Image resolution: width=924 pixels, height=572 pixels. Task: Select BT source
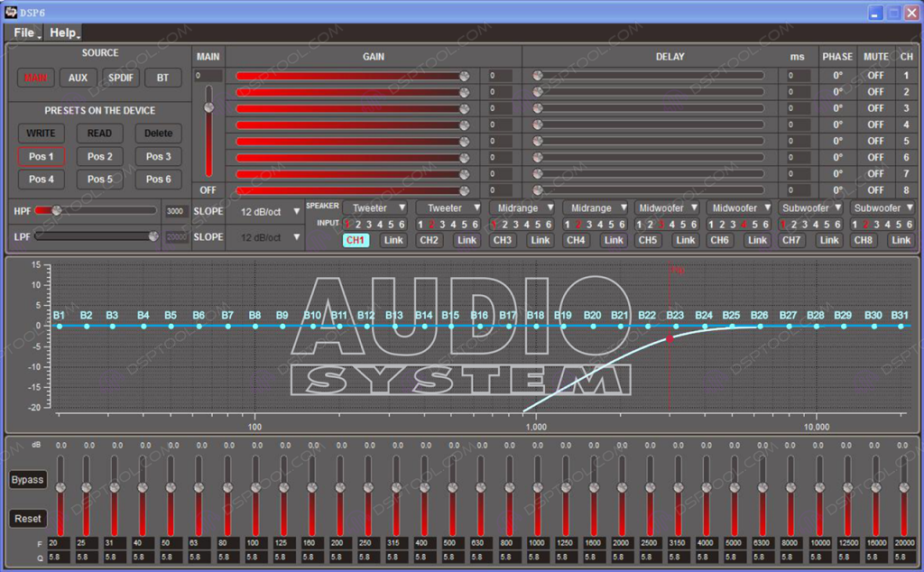tap(162, 78)
